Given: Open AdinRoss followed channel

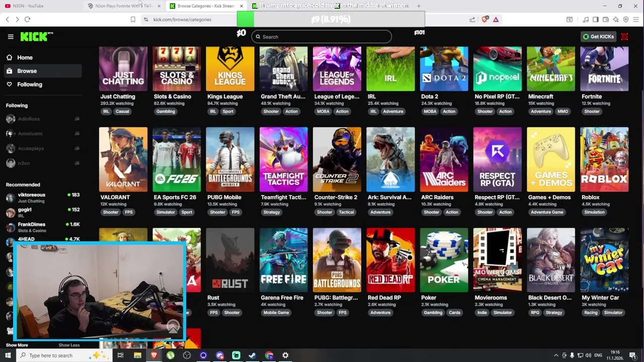Looking at the screenshot, I should [x=43, y=119].
